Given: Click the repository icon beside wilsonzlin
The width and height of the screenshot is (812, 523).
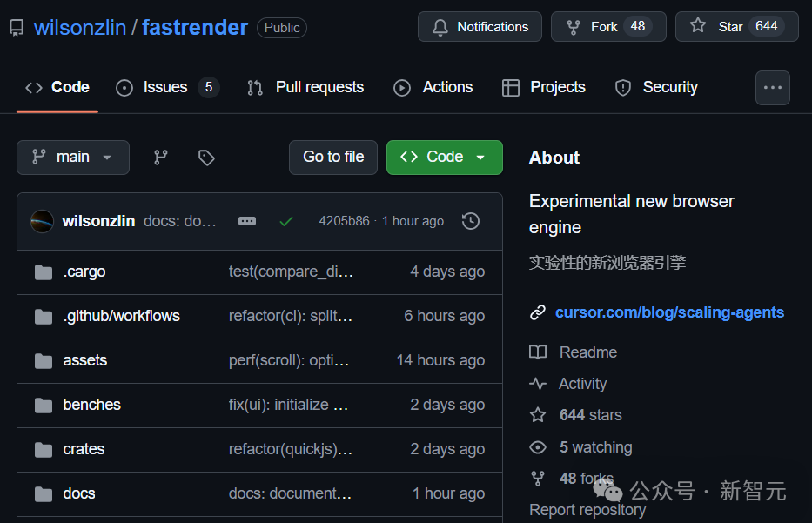Looking at the screenshot, I should click(x=17, y=27).
